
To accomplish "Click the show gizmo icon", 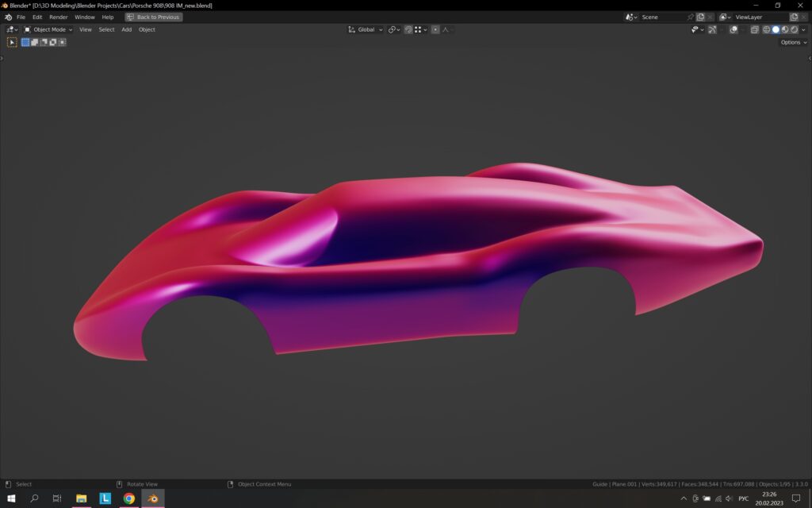I will tap(712, 29).
